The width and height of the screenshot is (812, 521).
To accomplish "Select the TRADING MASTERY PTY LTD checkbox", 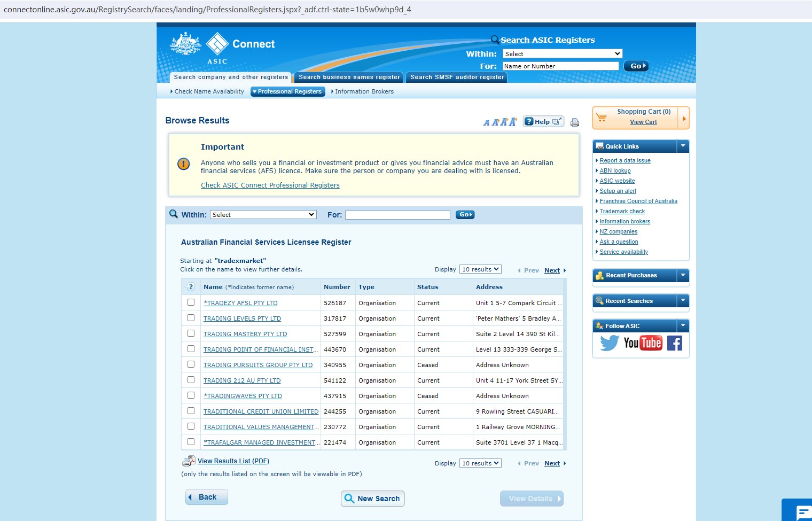I will tap(191, 333).
